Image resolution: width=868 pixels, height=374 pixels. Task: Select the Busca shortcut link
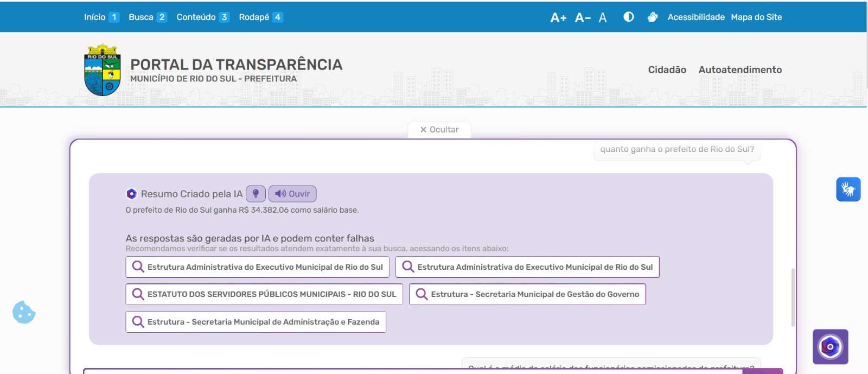tap(141, 17)
